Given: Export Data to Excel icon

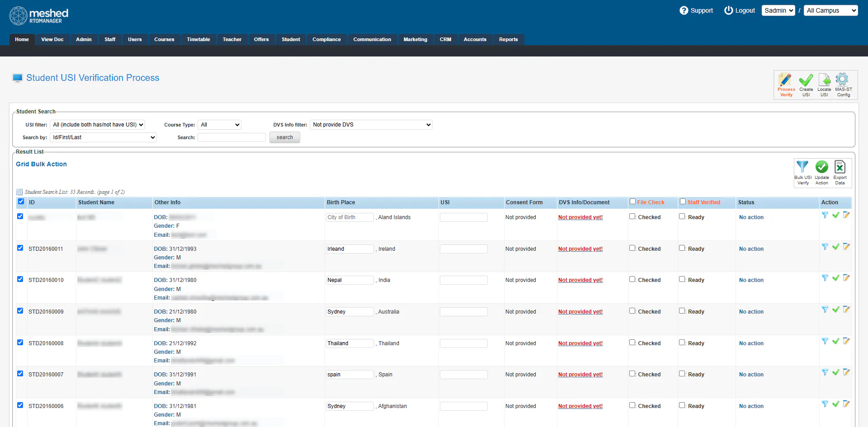Looking at the screenshot, I should click(x=840, y=167).
